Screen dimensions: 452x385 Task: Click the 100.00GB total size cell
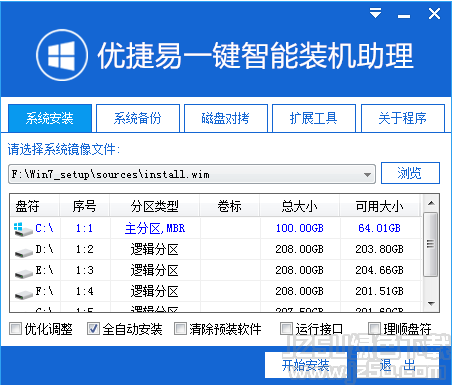point(300,228)
